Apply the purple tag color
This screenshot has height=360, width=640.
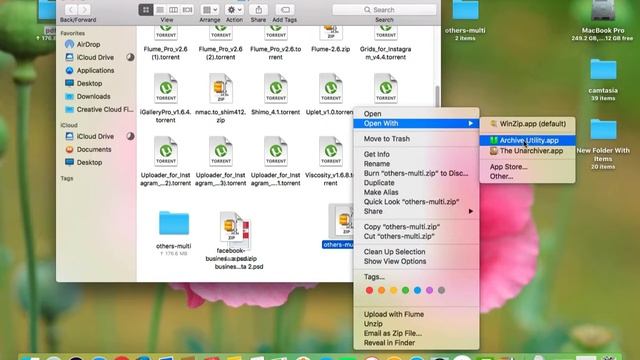[429, 290]
